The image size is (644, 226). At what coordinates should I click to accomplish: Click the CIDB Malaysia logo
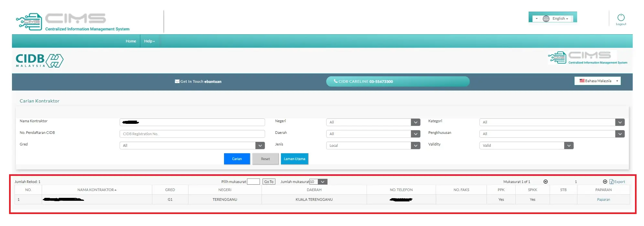click(x=39, y=60)
